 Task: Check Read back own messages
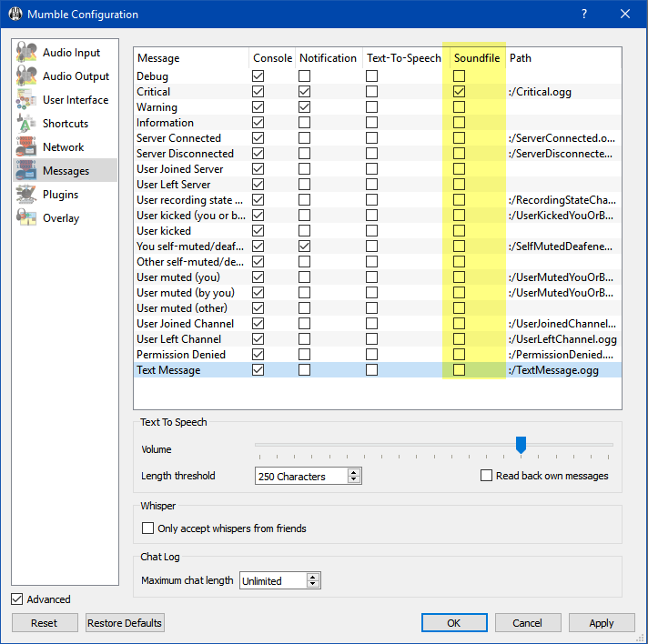pyautogui.click(x=486, y=476)
